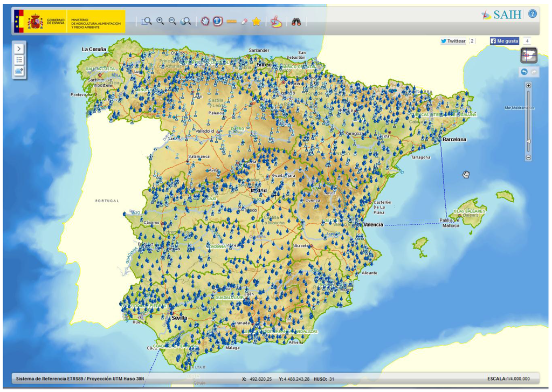Activate the identify info tool
This screenshot has width=552, height=392.
coord(218,21)
